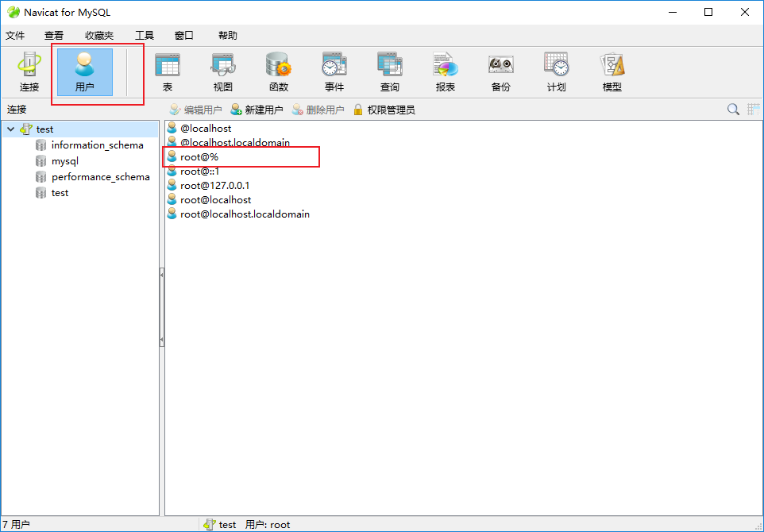Click '7 用户' status bar text
This screenshot has height=532, width=764.
click(x=16, y=525)
